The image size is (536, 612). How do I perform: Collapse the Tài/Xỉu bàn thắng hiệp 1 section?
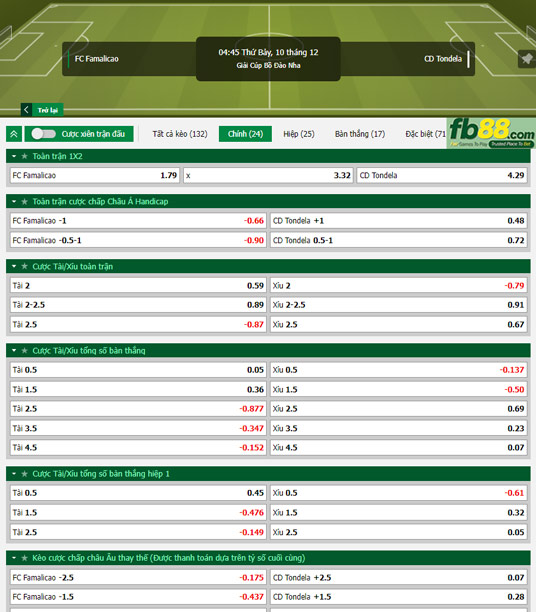(14, 473)
